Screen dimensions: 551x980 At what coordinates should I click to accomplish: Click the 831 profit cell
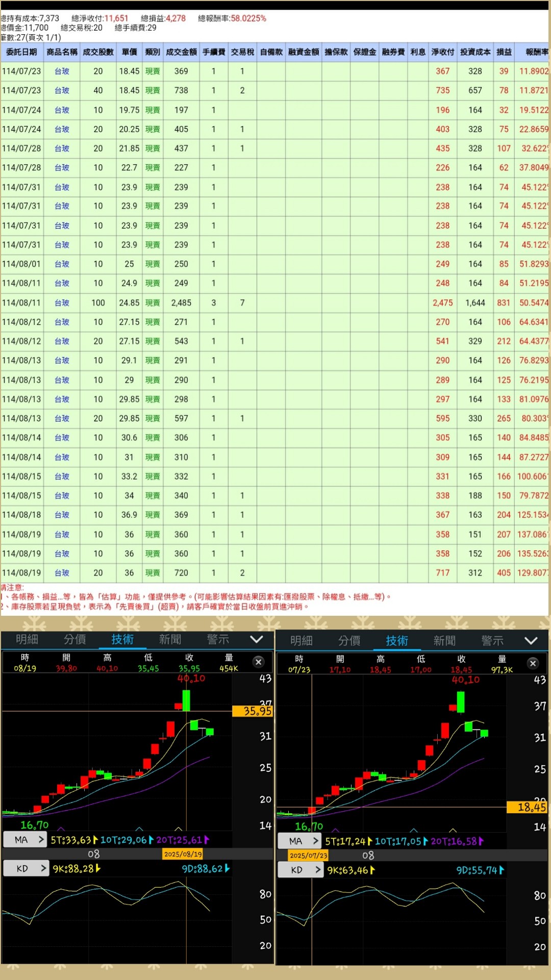click(504, 303)
